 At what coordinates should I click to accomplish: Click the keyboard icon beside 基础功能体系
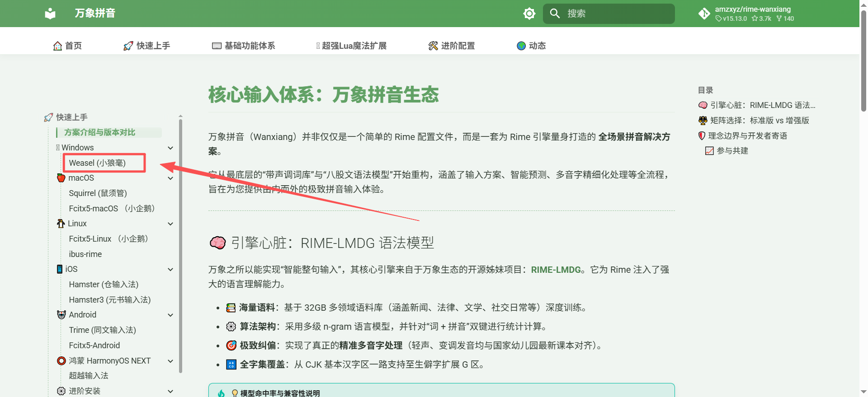[x=217, y=46]
